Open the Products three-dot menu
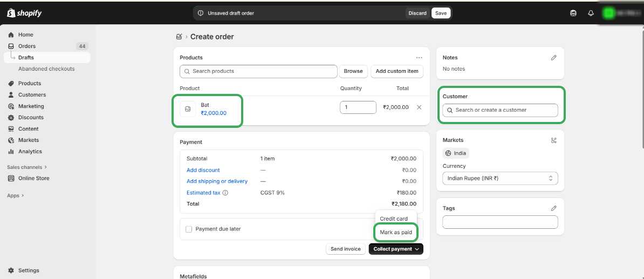The width and height of the screenshot is (644, 279). [419, 58]
